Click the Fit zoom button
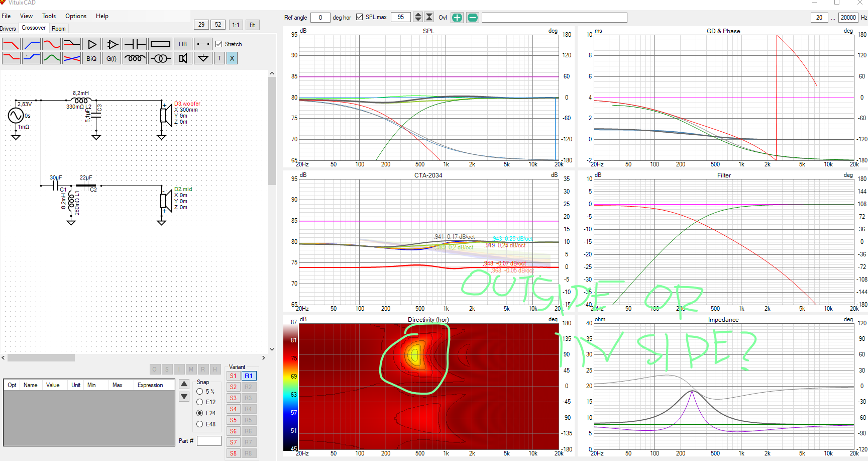 (252, 25)
